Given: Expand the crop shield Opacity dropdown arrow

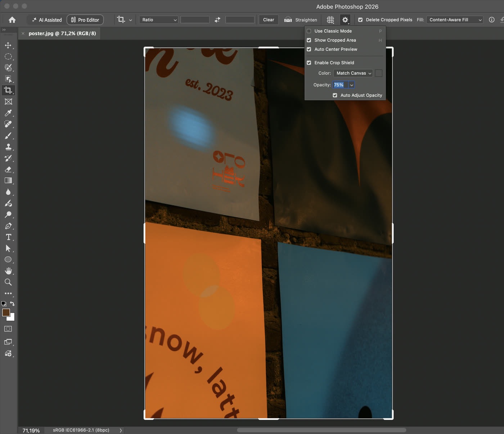Looking at the screenshot, I should (352, 85).
